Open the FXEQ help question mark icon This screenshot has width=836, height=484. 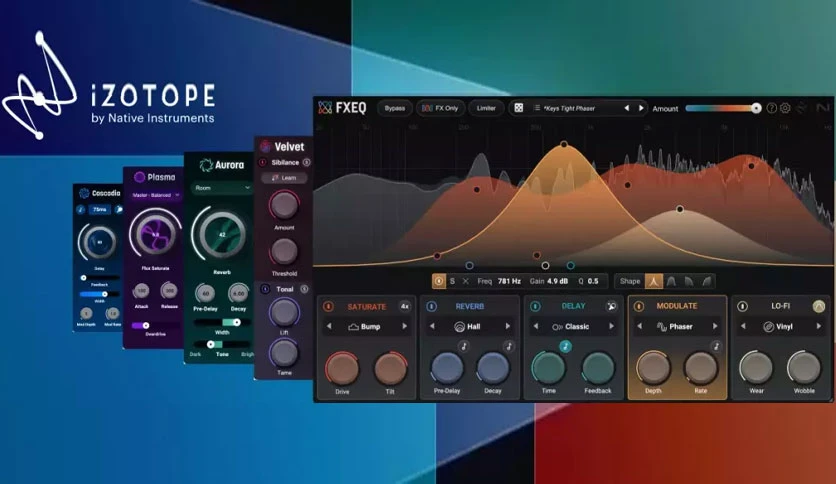pyautogui.click(x=771, y=108)
